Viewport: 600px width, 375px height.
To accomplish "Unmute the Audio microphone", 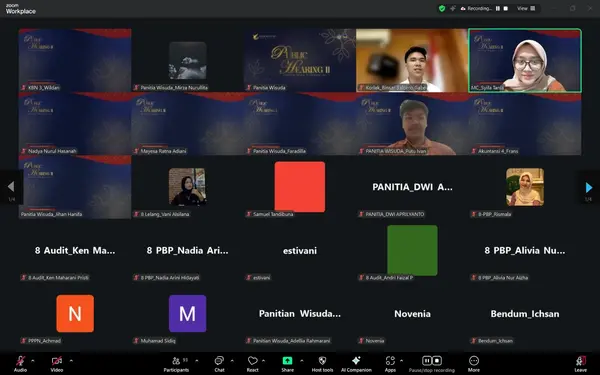I will (20, 364).
